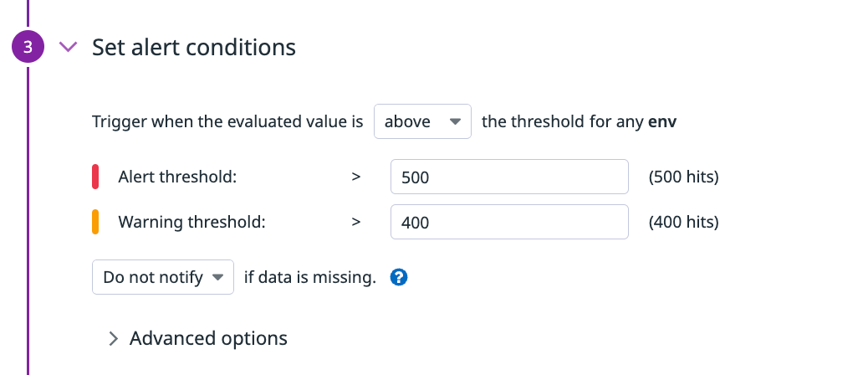Focus the Warning threshold field showing 400
This screenshot has height=375, width=868.
(x=509, y=222)
